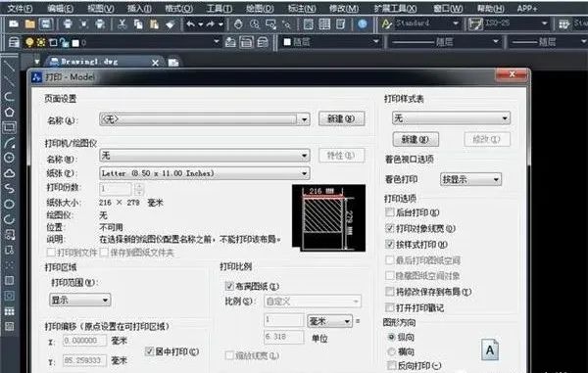Toggle the 按样式打印 checkbox
588x373 pixels.
click(x=389, y=244)
